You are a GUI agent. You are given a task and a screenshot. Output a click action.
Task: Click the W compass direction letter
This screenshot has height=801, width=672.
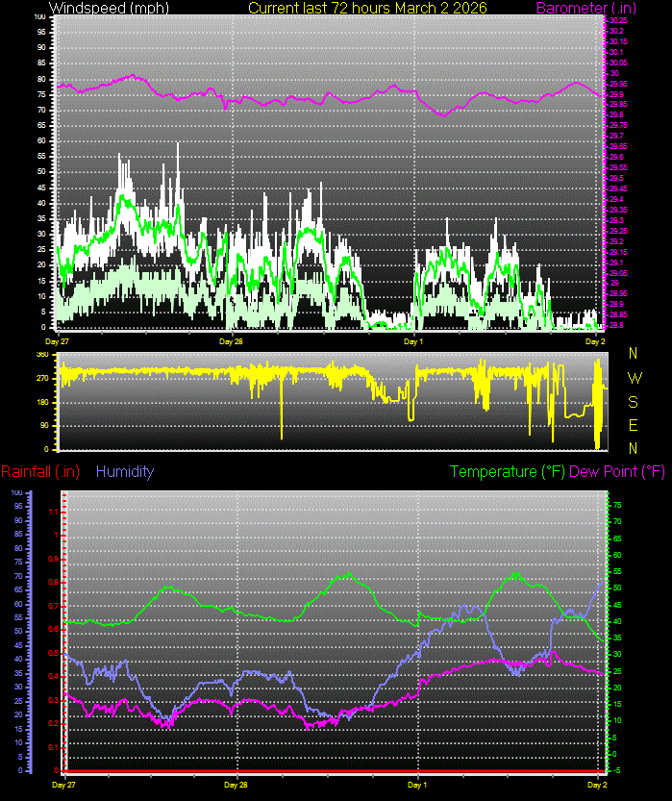pos(633,378)
